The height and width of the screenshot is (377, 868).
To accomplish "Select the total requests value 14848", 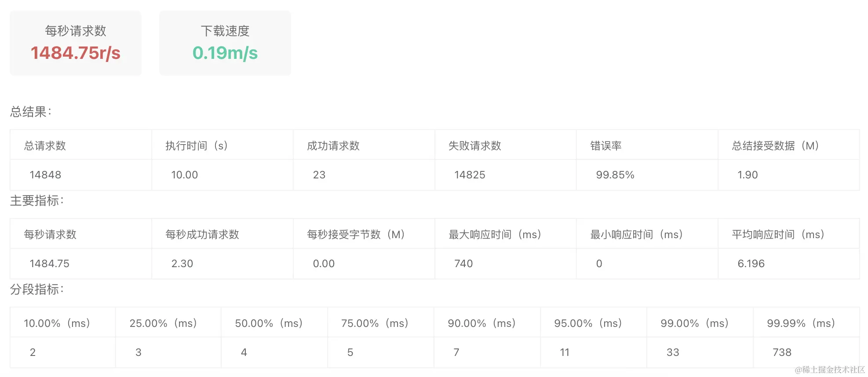I will pos(45,175).
